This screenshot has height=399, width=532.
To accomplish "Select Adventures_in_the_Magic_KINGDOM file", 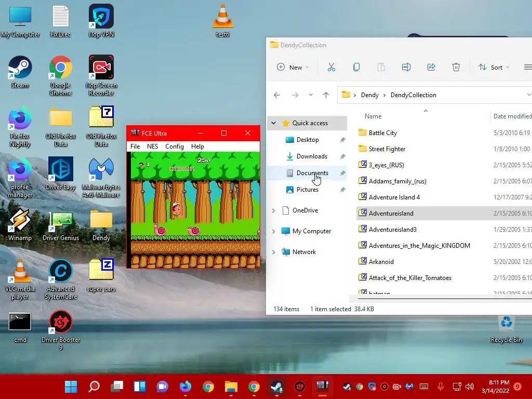I will [419, 245].
